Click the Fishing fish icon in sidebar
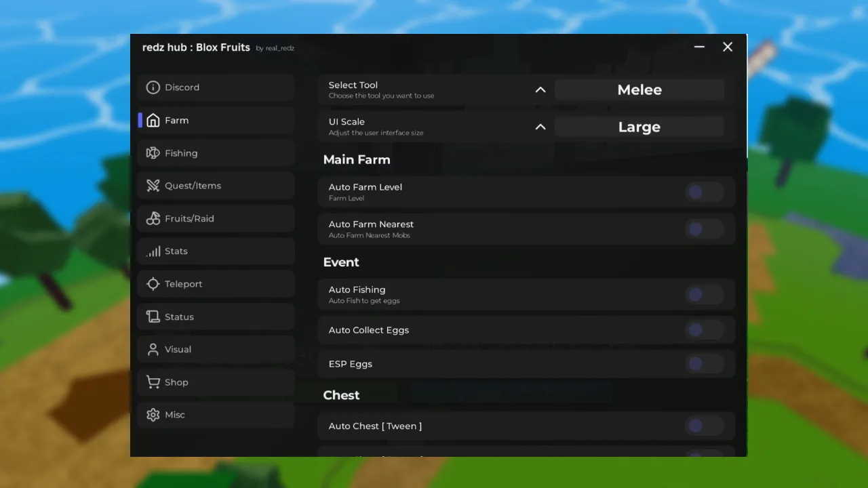868x488 pixels. pos(153,153)
